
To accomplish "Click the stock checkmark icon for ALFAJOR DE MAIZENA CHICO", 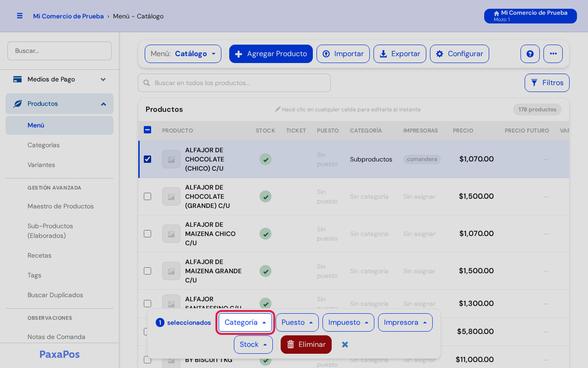I will [x=266, y=234].
